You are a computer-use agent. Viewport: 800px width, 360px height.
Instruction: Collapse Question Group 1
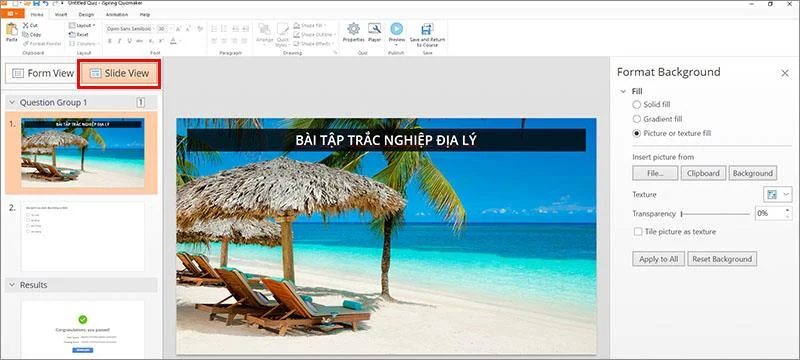(x=12, y=102)
